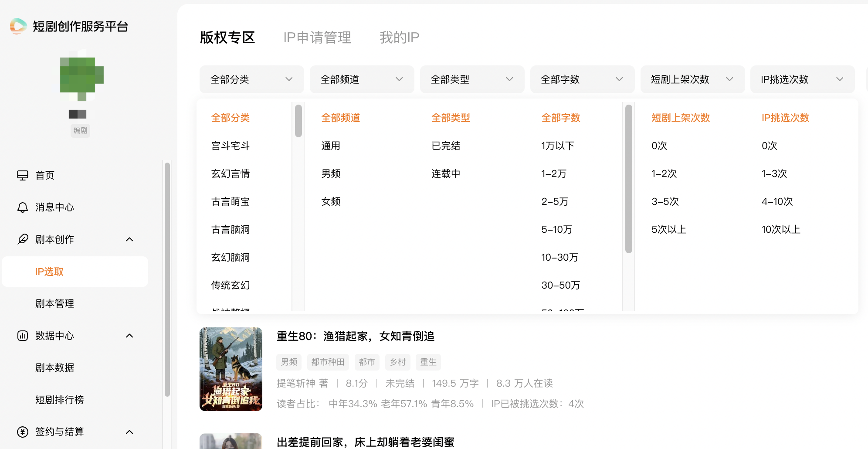Click the user avatar image
Viewport: 868px width, 449px height.
[81, 78]
